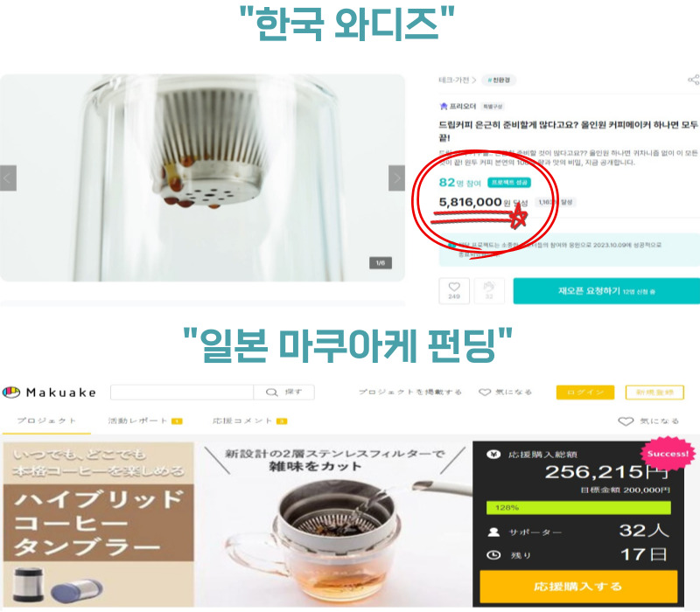Click the heart 気になる in the Makuake header
The image size is (700, 612).
(505, 392)
